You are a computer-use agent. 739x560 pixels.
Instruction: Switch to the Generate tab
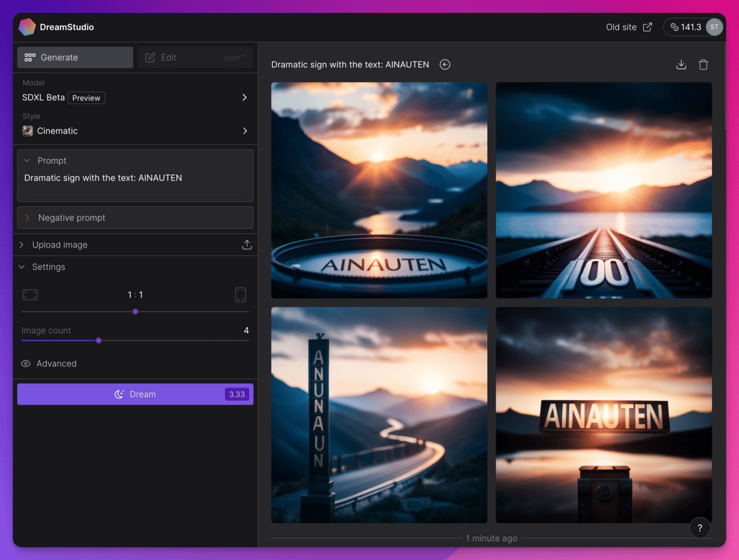75,57
